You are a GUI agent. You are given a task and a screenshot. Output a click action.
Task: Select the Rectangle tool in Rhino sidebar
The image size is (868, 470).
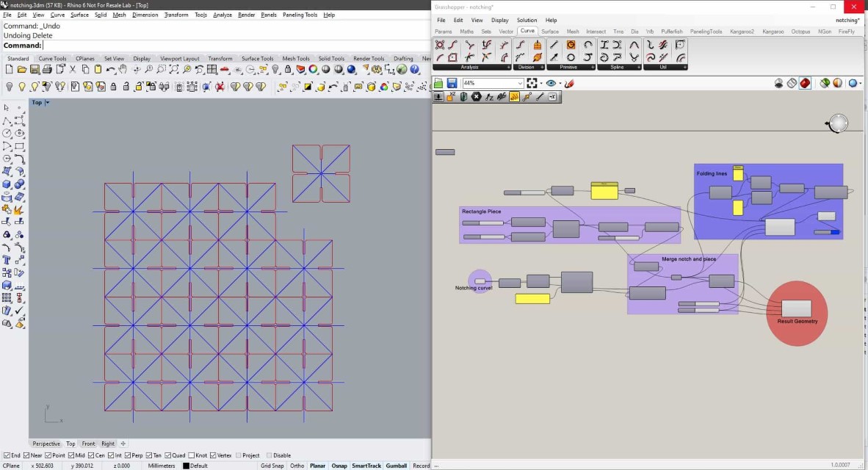pos(19,146)
